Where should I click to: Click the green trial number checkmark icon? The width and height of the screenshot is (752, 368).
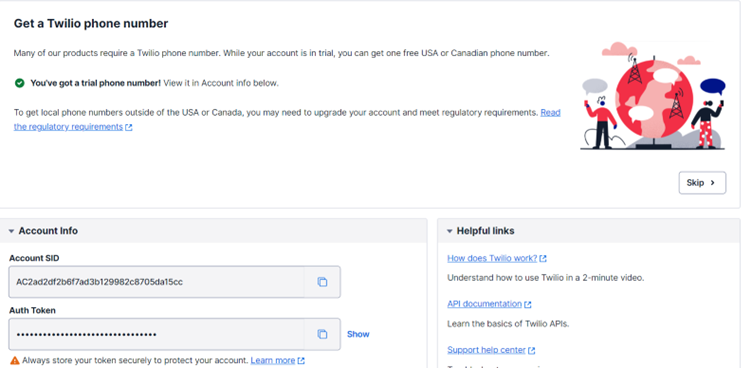(19, 83)
